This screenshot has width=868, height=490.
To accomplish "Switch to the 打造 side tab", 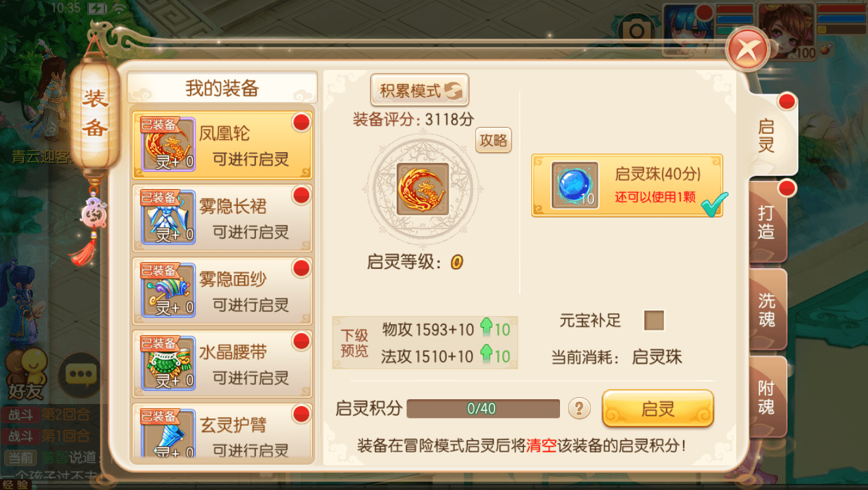I will click(x=768, y=222).
